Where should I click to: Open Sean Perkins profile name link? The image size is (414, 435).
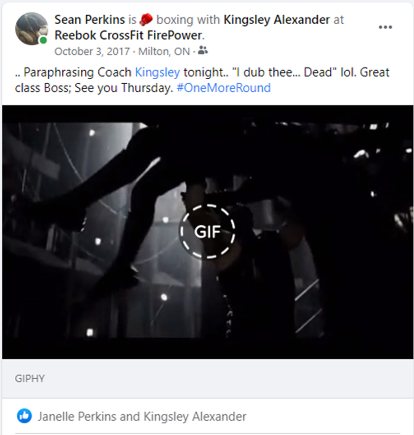point(90,20)
